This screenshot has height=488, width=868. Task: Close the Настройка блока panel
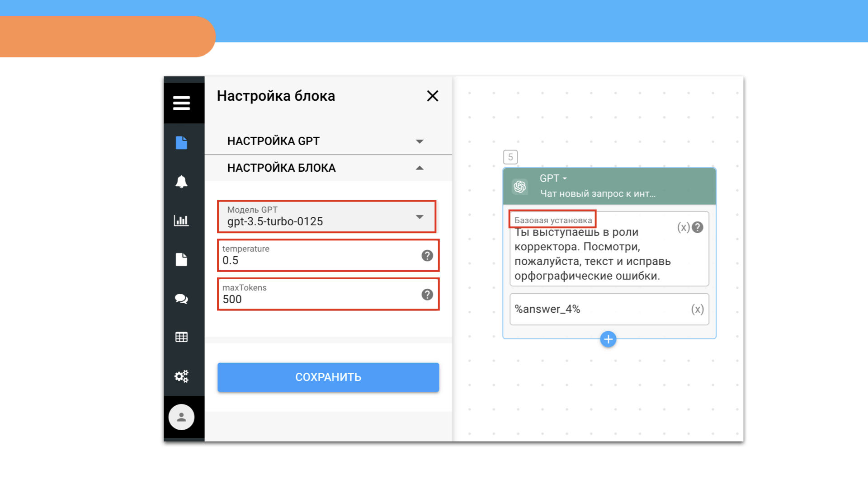(433, 96)
